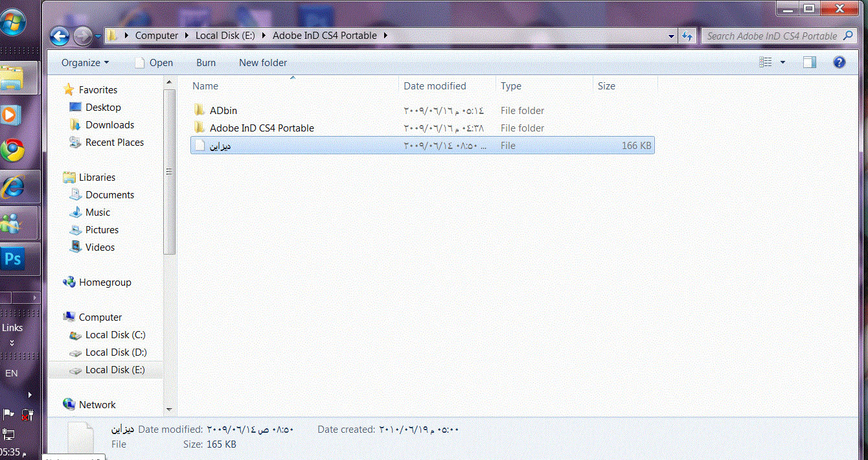868x460 pixels.
Task: Click the Open toolbar button
Action: tap(154, 63)
